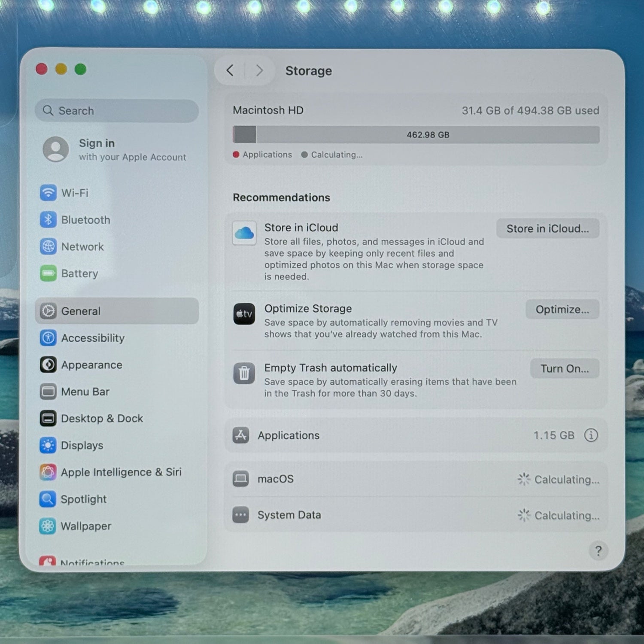Click the Store in iCloud... button

[547, 228]
